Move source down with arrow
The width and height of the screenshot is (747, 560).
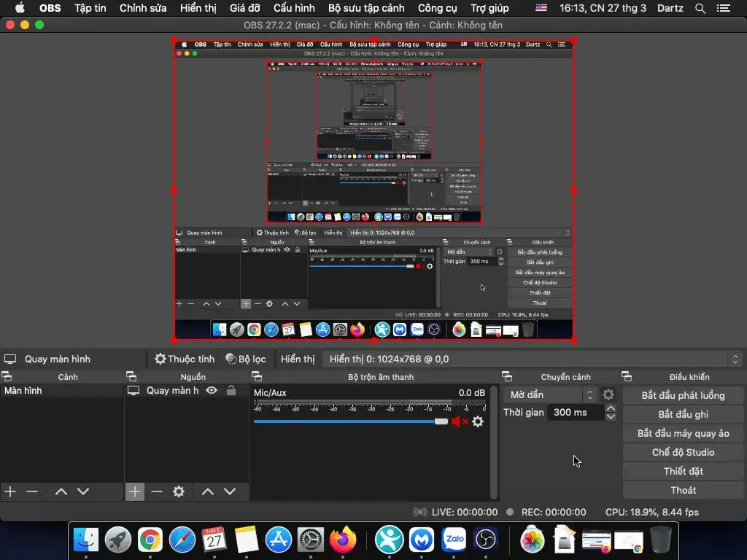[x=230, y=491]
